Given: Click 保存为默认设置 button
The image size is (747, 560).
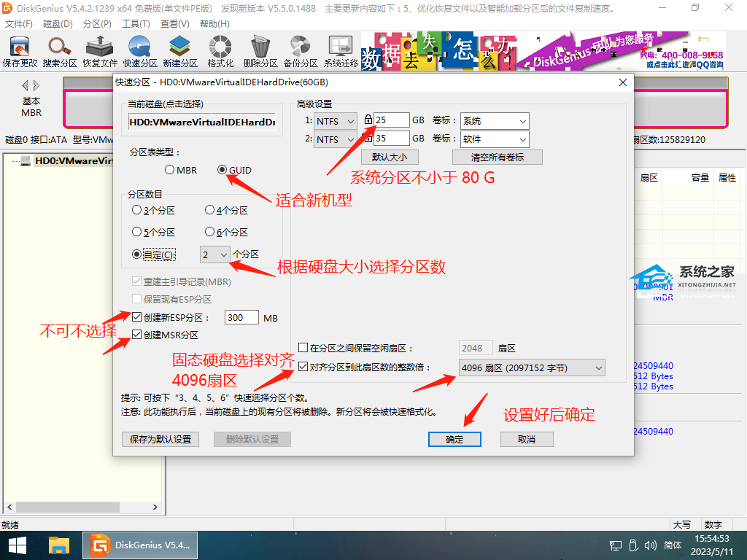Looking at the screenshot, I should pos(160,439).
